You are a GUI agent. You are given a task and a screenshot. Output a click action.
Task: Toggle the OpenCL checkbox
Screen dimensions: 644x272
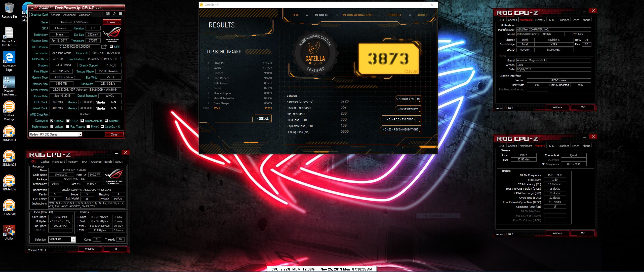tap(52, 121)
